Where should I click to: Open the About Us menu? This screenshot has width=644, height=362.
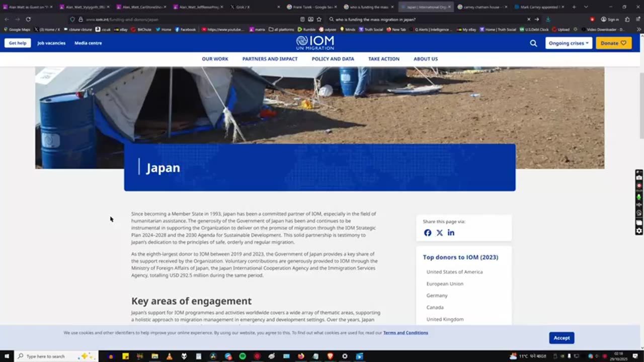pyautogui.click(x=426, y=59)
